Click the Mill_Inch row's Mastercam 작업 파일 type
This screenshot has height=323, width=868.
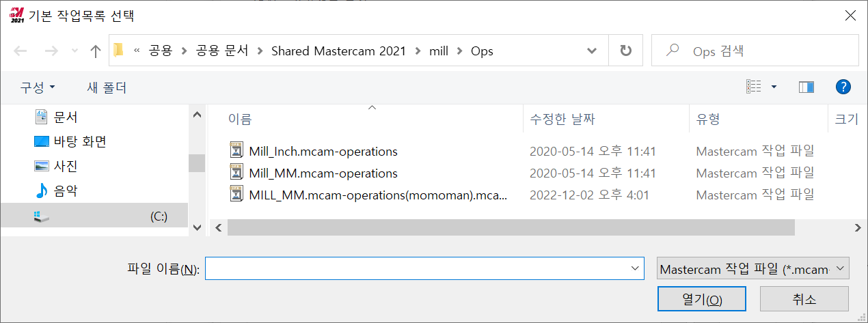[755, 152]
